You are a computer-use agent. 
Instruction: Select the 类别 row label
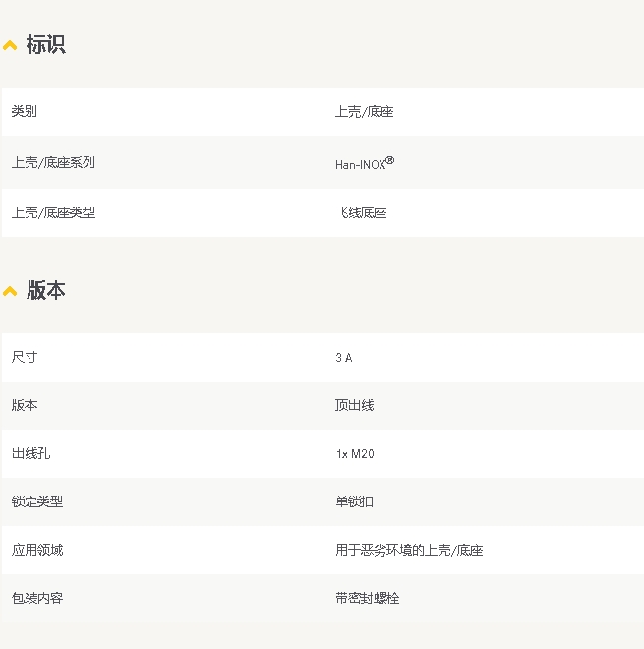[x=25, y=112]
